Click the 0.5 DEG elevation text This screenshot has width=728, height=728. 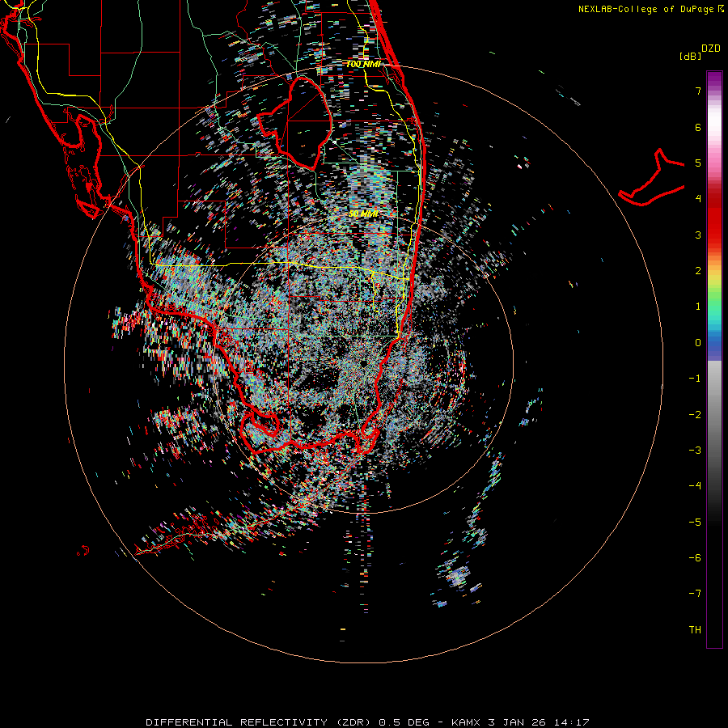(403, 722)
